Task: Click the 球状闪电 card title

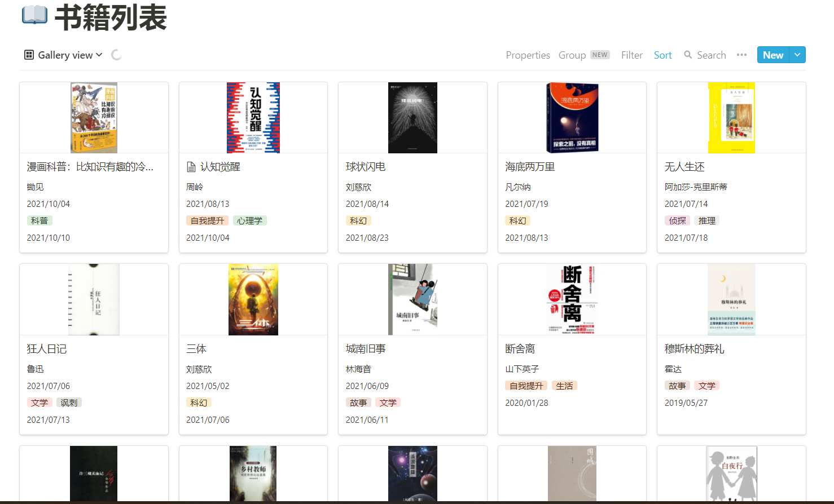Action: 366,167
